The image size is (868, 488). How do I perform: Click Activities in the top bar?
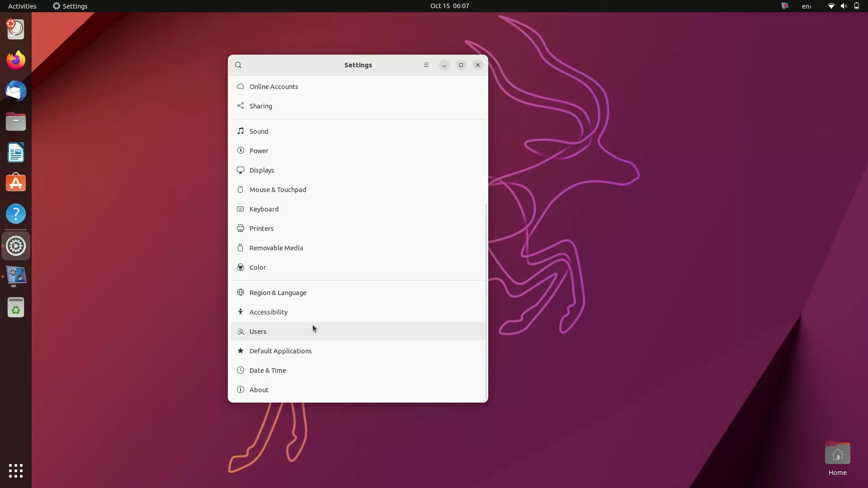pos(22,6)
